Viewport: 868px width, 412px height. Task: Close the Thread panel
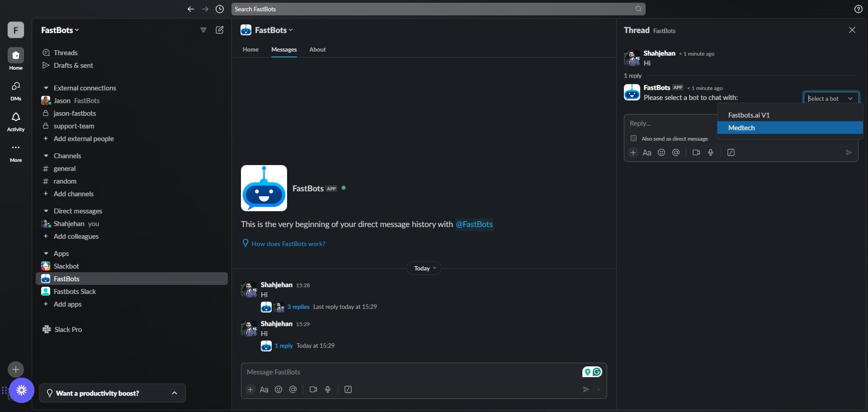click(x=852, y=30)
